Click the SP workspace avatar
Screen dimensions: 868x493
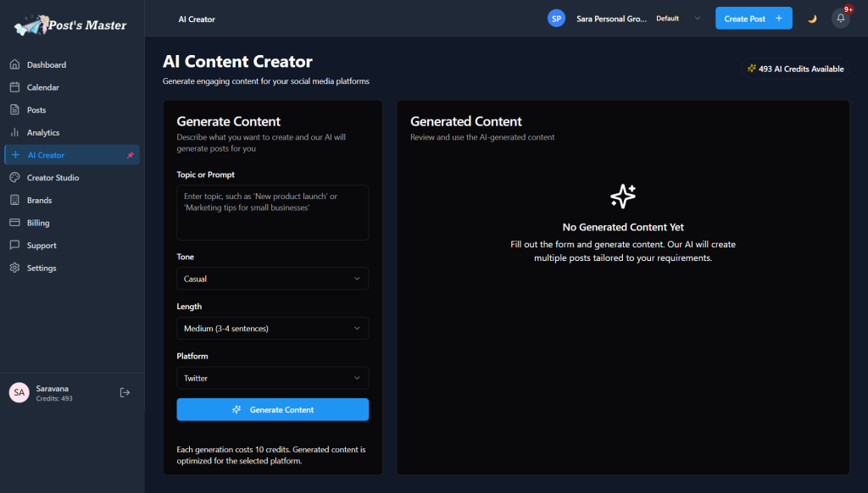tap(556, 19)
